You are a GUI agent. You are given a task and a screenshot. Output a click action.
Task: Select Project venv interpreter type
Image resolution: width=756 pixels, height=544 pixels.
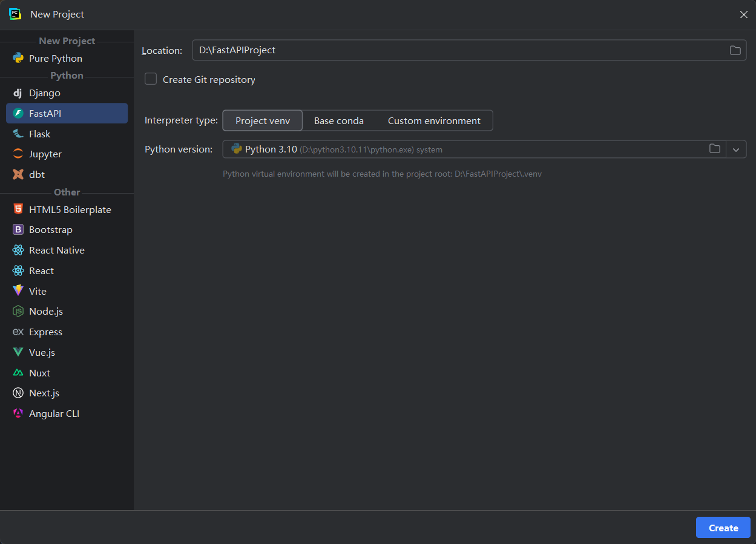point(263,120)
